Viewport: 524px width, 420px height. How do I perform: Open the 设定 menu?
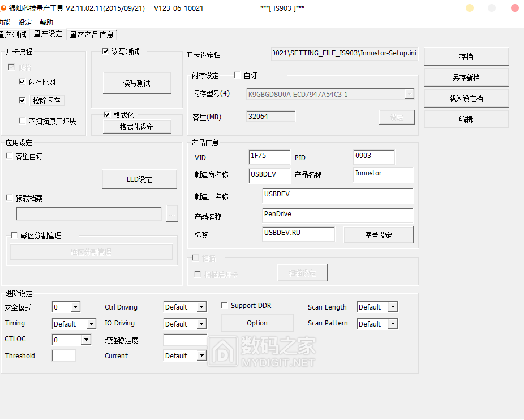pos(24,22)
